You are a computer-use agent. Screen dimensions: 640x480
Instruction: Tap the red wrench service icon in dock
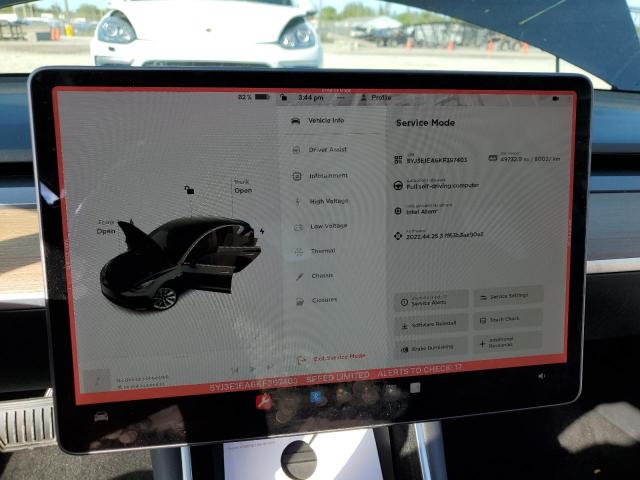tap(264, 401)
